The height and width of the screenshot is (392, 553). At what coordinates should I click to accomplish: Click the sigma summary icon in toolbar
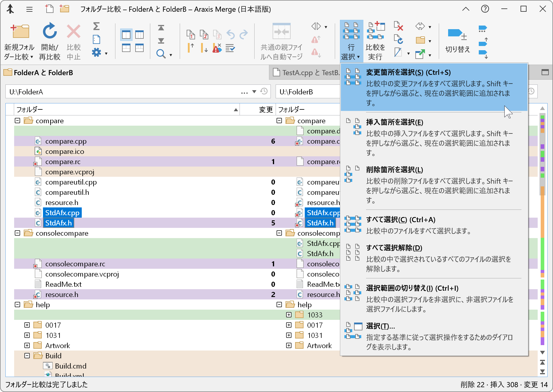pos(96,26)
